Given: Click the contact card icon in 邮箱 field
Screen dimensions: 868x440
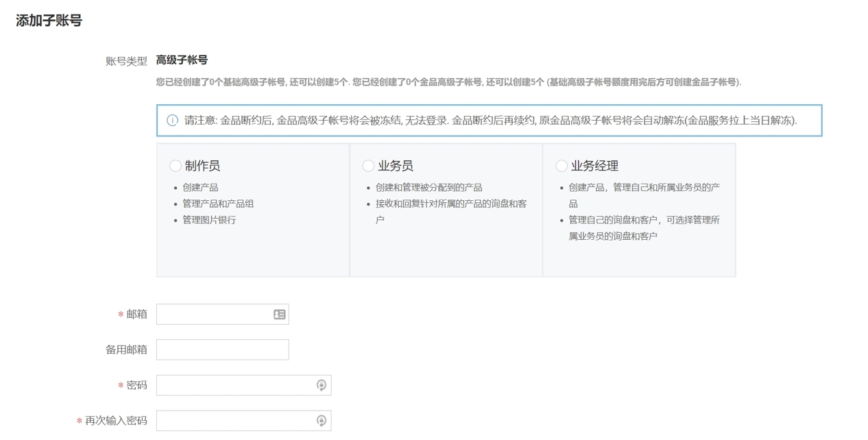Looking at the screenshot, I should (279, 314).
